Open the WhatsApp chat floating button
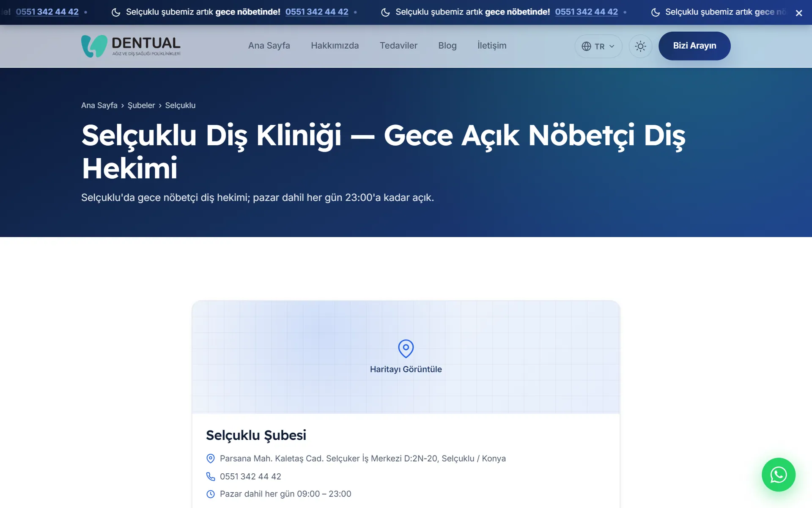The image size is (812, 508). [x=779, y=475]
